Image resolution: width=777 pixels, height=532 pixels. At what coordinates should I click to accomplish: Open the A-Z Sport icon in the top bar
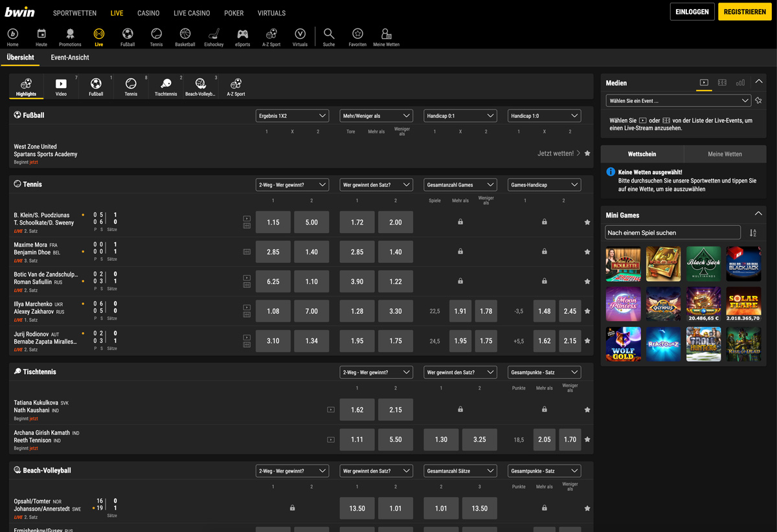pyautogui.click(x=271, y=37)
